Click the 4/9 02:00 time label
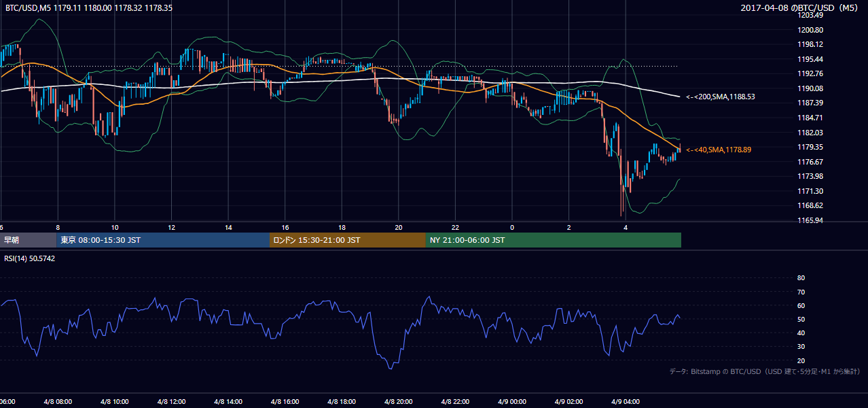The height and width of the screenshot is (408, 868). [x=569, y=402]
